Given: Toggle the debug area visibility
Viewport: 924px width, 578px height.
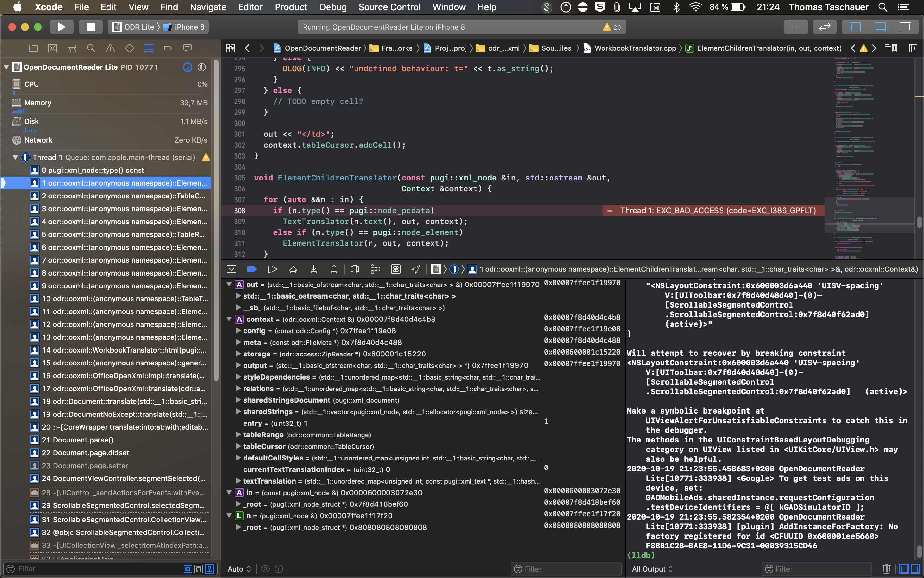Looking at the screenshot, I should 880,27.
